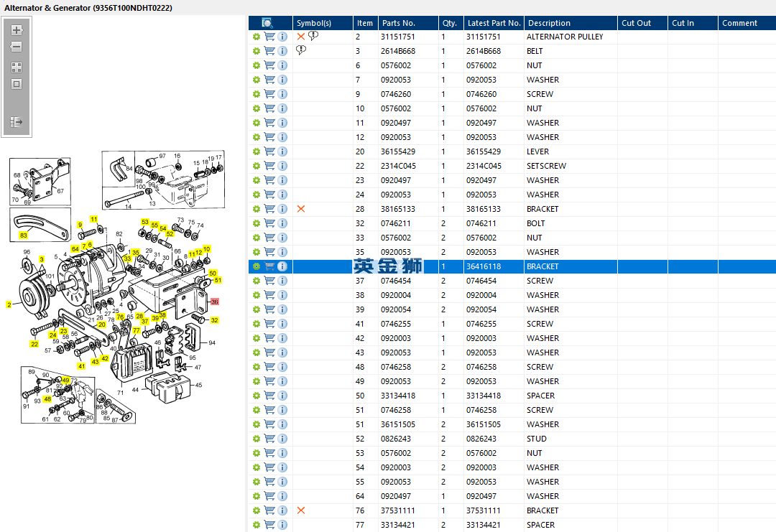
Task: Add ALTERNATOR PULLEY to cart
Action: [269, 37]
